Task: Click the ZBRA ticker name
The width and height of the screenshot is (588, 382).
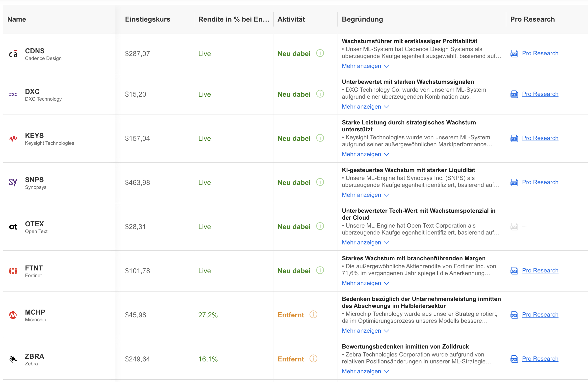Action: tap(34, 356)
